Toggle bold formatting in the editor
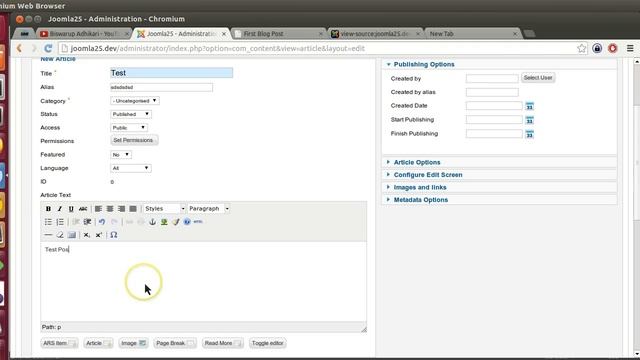Screen dimensions: 640x360 (48, 209)
